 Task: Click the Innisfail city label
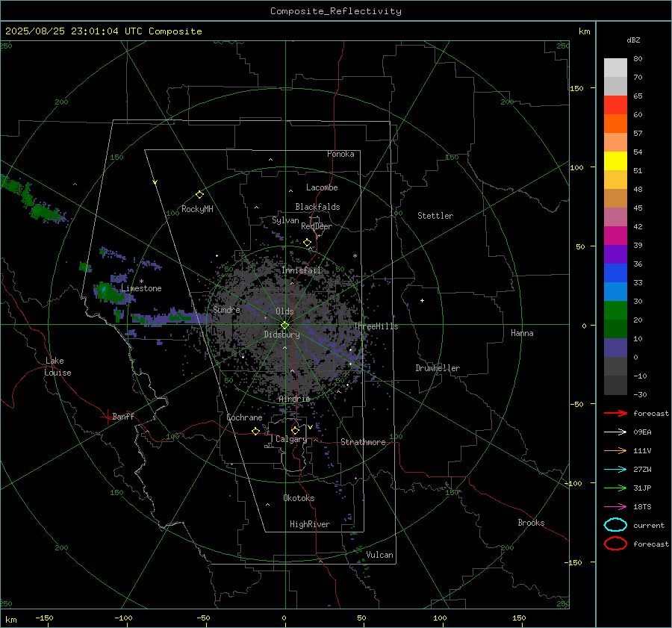pyautogui.click(x=302, y=270)
